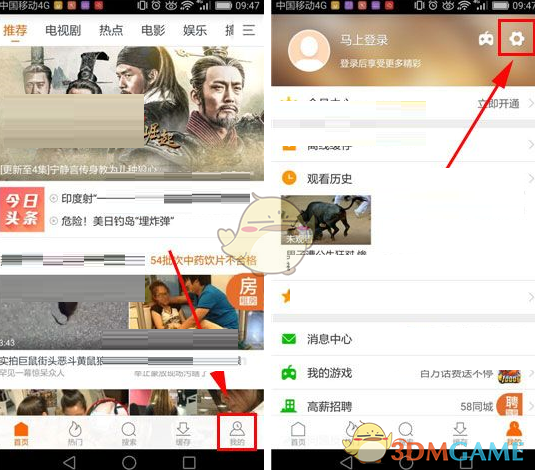Tap the orange clock history icon

(x=289, y=178)
